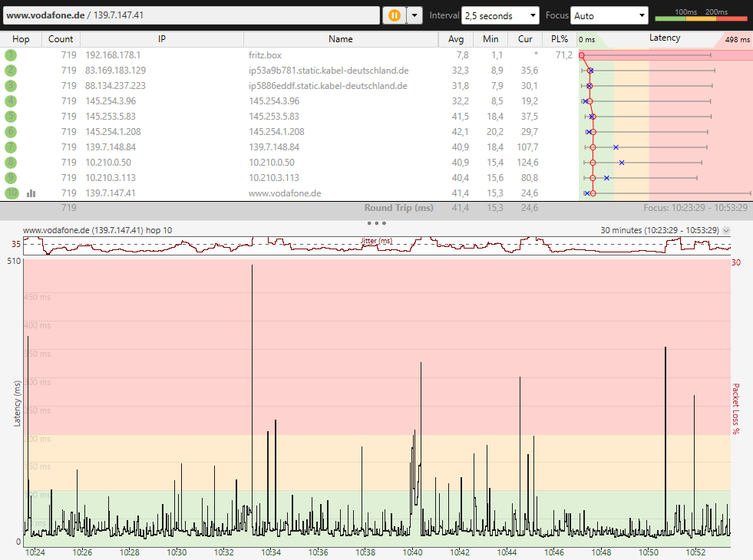Click the latency color legend scale
The width and height of the screenshot is (753, 560).
coord(701,17)
